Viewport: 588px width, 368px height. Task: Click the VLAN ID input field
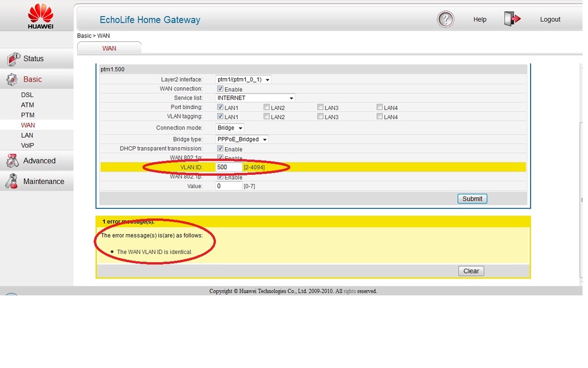point(229,167)
